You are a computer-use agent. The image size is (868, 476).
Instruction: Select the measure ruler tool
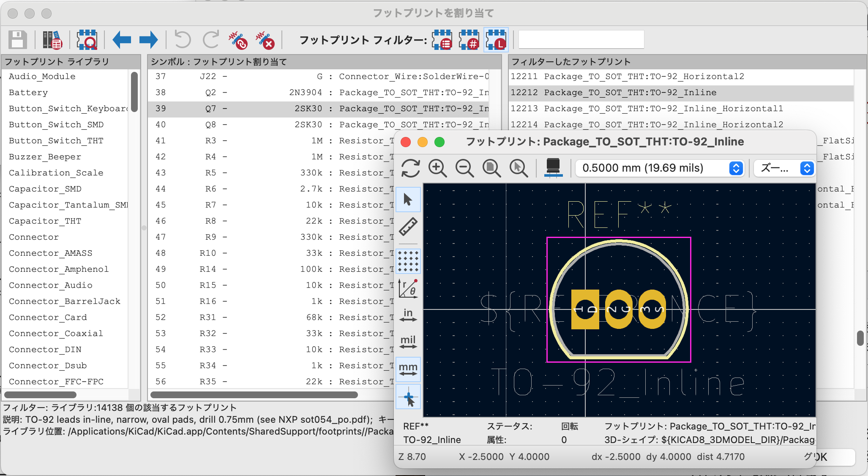[x=408, y=227]
